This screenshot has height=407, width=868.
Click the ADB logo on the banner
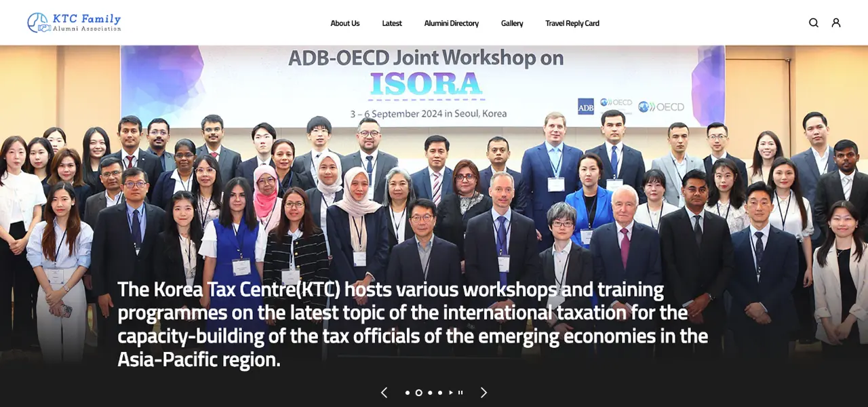[586, 106]
